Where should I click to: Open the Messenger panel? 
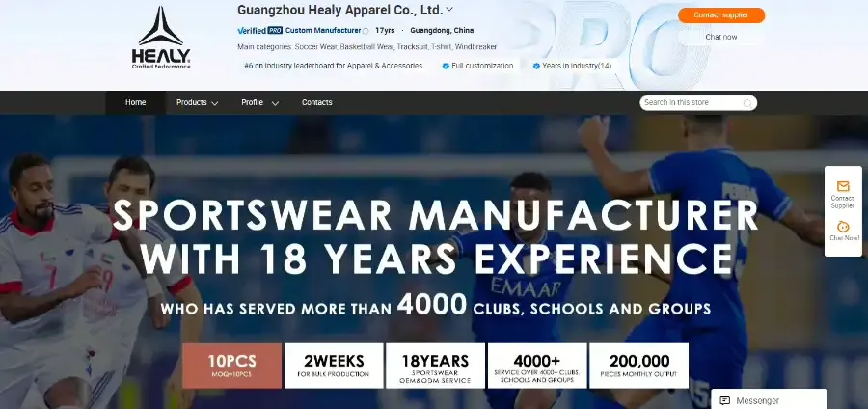tap(769, 399)
